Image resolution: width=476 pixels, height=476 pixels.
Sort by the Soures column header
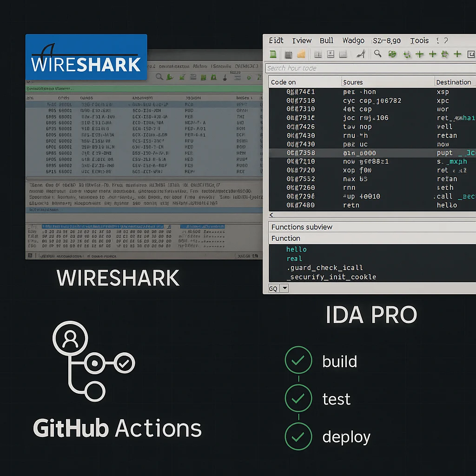click(x=388, y=82)
